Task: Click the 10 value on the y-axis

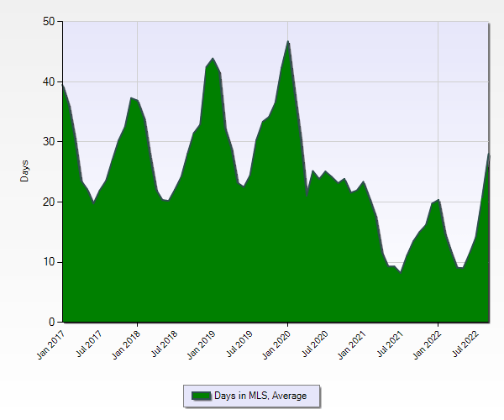Action: [48, 262]
